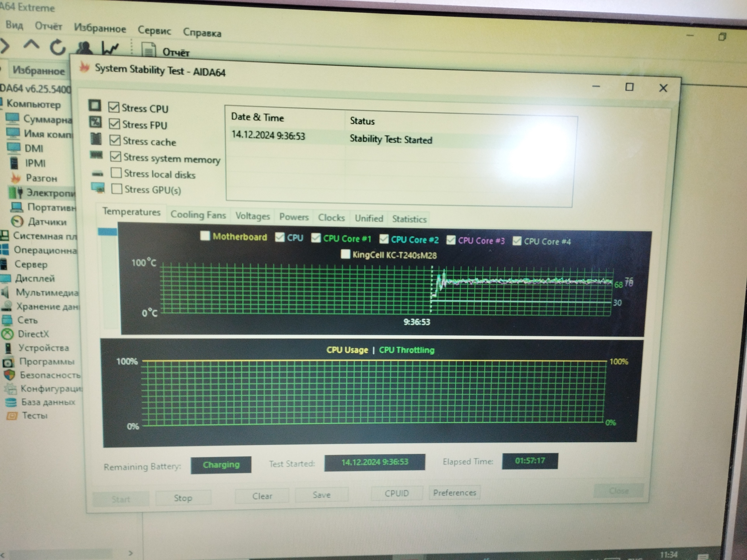Toggle the CPU Core #1 graph checkbox
Image resolution: width=747 pixels, height=560 pixels.
pos(316,238)
